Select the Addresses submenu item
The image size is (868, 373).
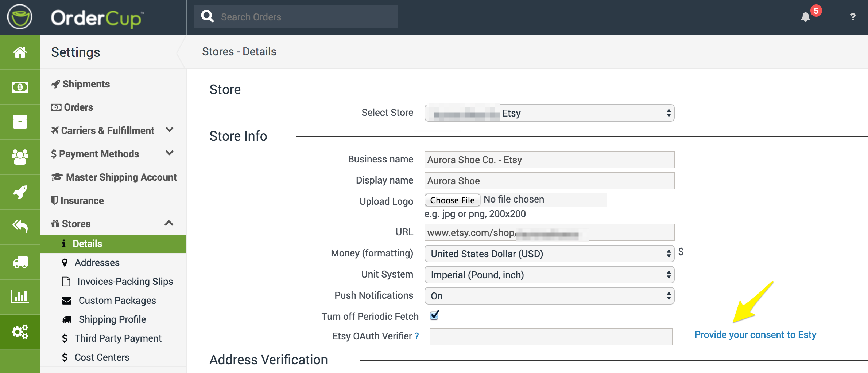coord(113,262)
